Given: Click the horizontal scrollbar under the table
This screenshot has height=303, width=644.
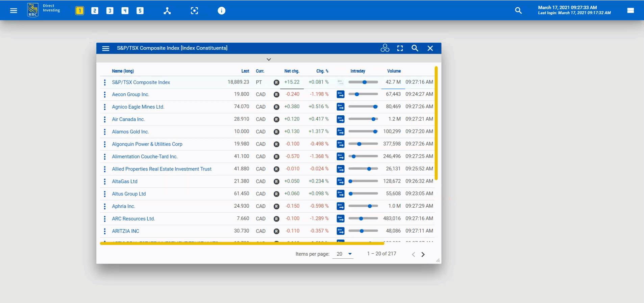Looking at the screenshot, I should pos(242,243).
